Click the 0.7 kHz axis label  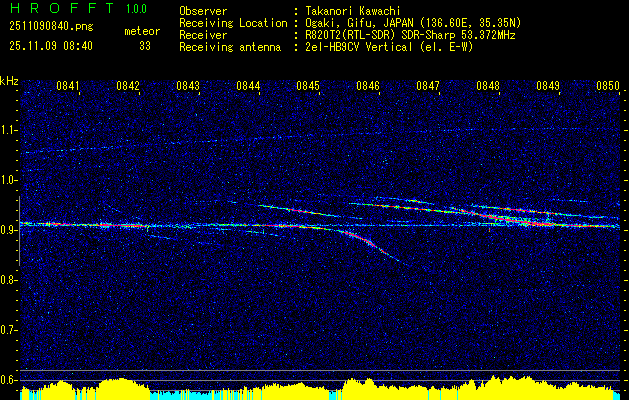[x=9, y=330]
